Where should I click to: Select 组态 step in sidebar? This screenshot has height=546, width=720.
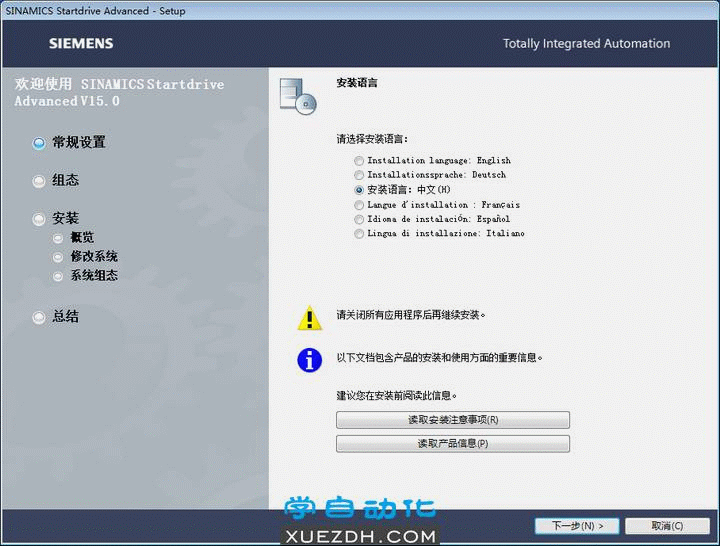click(x=56, y=180)
